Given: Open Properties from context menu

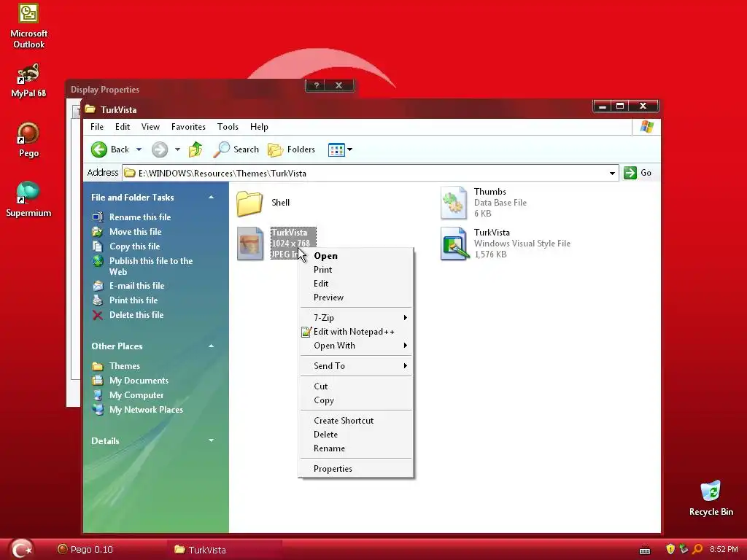Looking at the screenshot, I should tap(356, 469).
